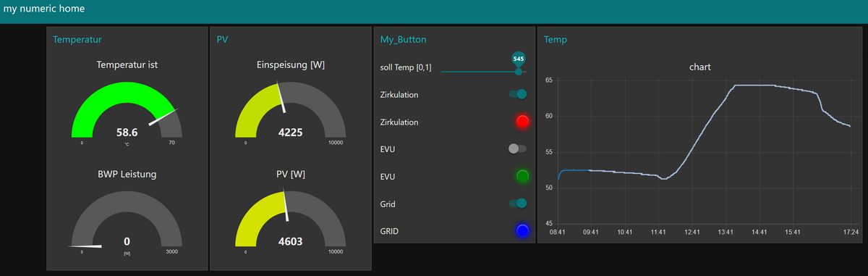The image size is (868, 276).
Task: Click the 10000 max label of Einspeisung gauge
Action: (x=335, y=143)
